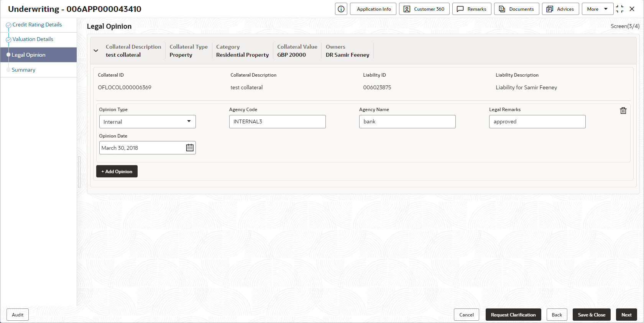Screen dimensions: 644x323
Task: Click the Screen(3/4) indicator
Action: coord(625,26)
